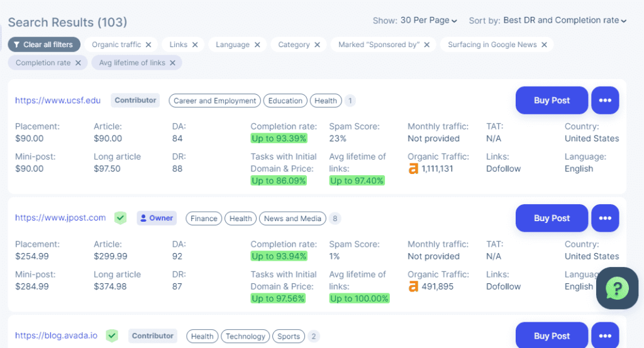Click the $374.98 long article price
Image resolution: width=644 pixels, height=348 pixels.
coord(110,286)
